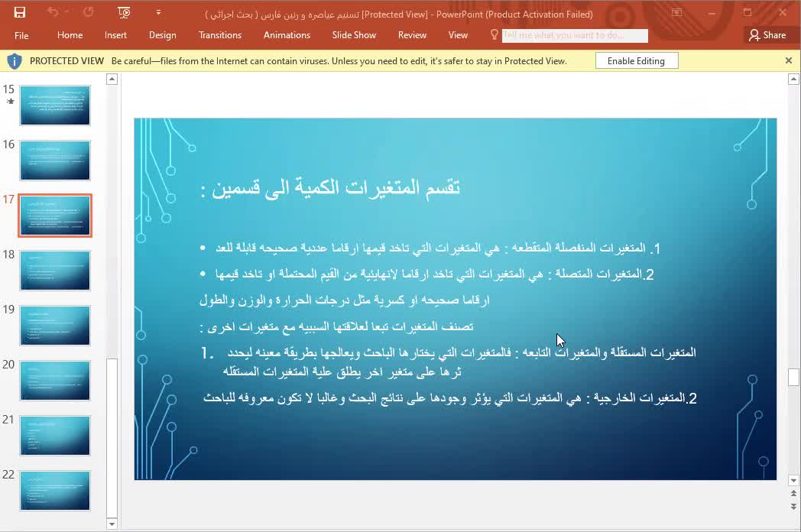Click the main slide vertical scrollbar handle
This screenshot has height=532, width=801.
793,377
